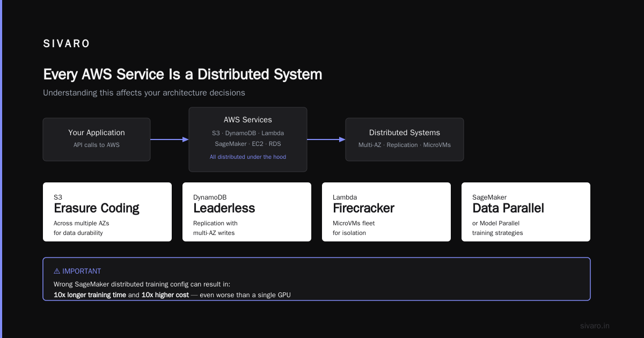Click 'even worse than a single GPU' text
This screenshot has width=644, height=338.
[245, 295]
